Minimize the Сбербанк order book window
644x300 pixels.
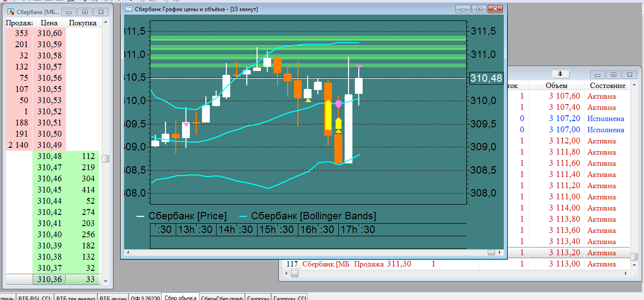pyautogui.click(x=70, y=11)
